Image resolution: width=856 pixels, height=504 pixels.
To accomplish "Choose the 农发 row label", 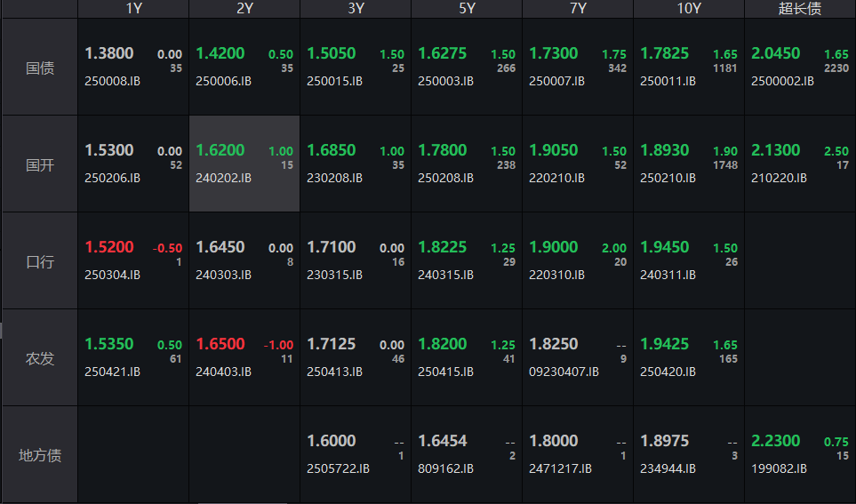I will pos(39,358).
